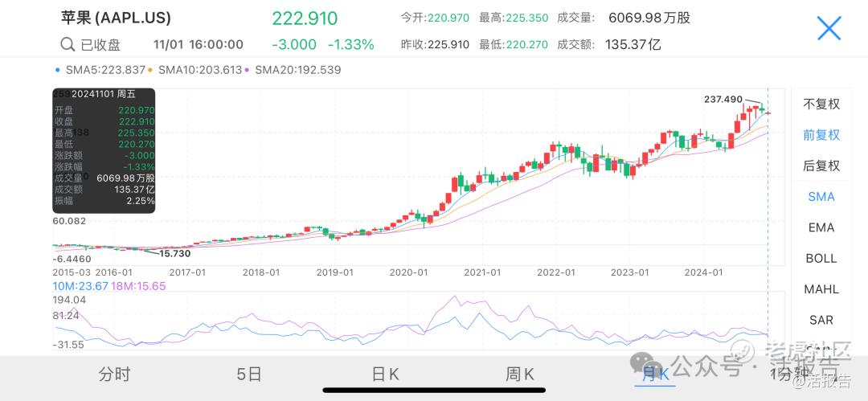This screenshot has width=868, height=401.
Task: Click the 2024-01 date axis label
Action: (x=703, y=272)
